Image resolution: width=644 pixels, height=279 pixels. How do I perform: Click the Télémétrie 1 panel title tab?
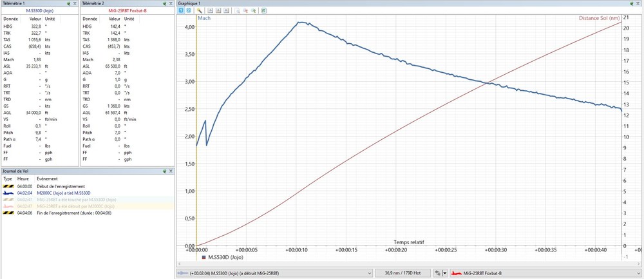point(14,3)
